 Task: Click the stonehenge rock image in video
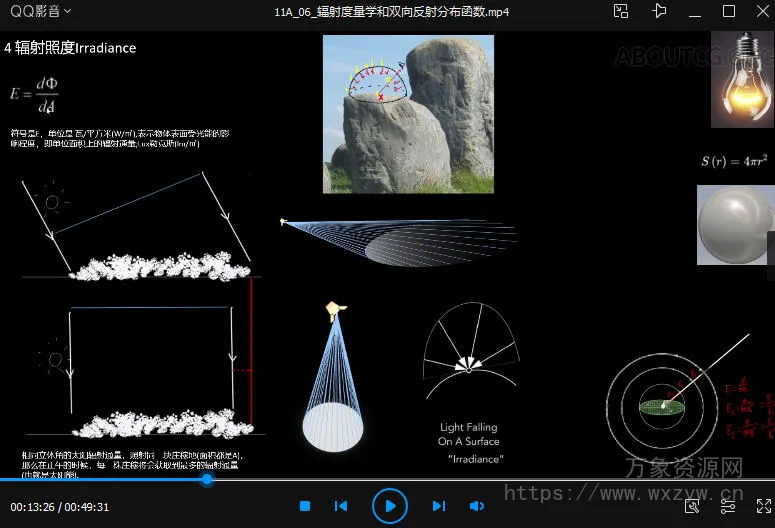point(408,114)
